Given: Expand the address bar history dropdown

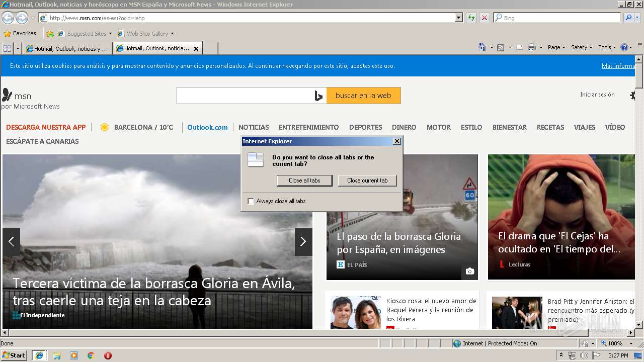Looking at the screenshot, I should pos(458,18).
